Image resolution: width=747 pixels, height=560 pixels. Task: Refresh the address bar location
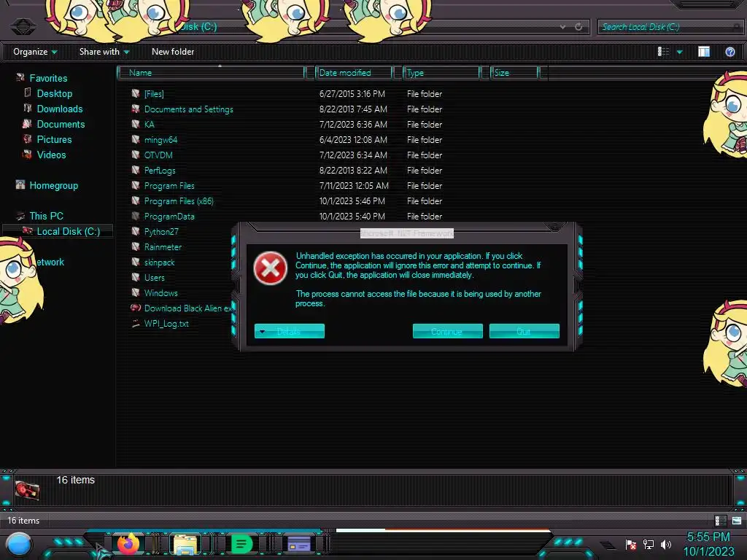point(578,27)
